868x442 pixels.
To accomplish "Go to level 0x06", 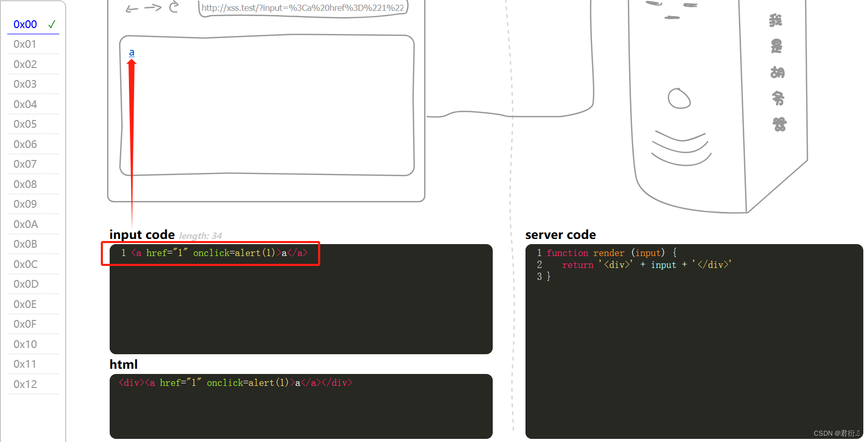I will 25,144.
